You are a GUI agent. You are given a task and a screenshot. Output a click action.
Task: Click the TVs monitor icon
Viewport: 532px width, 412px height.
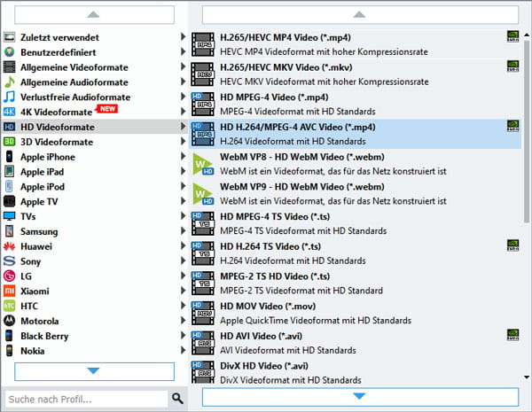tap(10, 216)
